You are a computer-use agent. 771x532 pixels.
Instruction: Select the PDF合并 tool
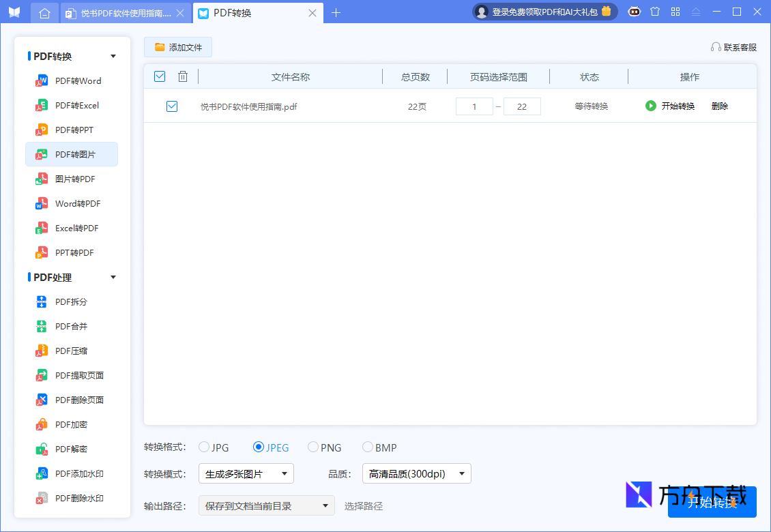[71, 326]
